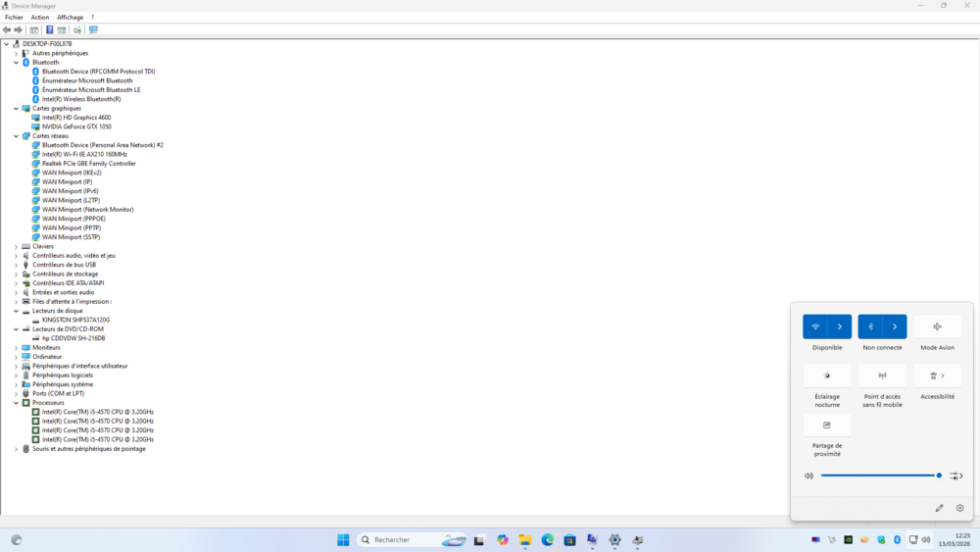This screenshot has height=552, width=980.
Task: Expand the Moniteurs category
Action: pos(16,347)
